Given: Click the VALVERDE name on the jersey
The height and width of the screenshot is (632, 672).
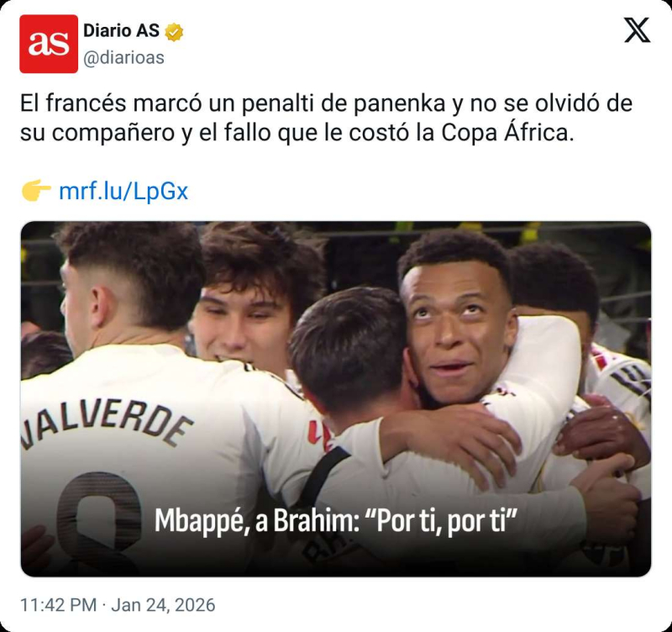Looking at the screenshot, I should [x=105, y=424].
